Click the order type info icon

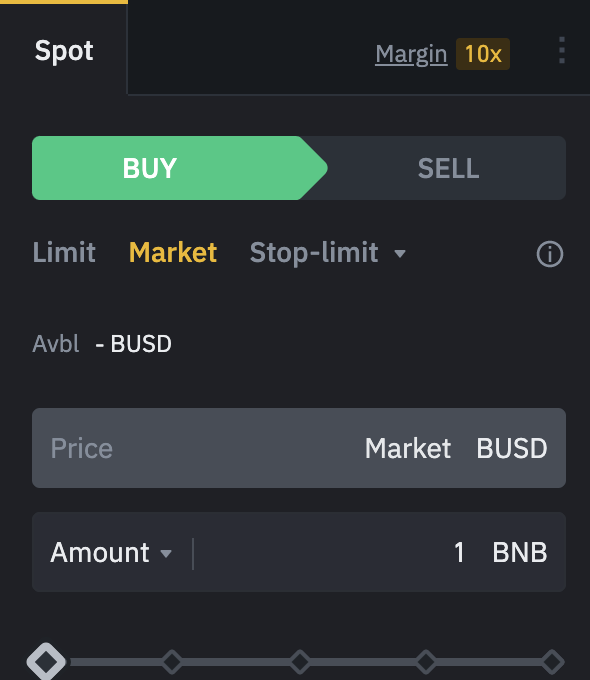click(550, 254)
